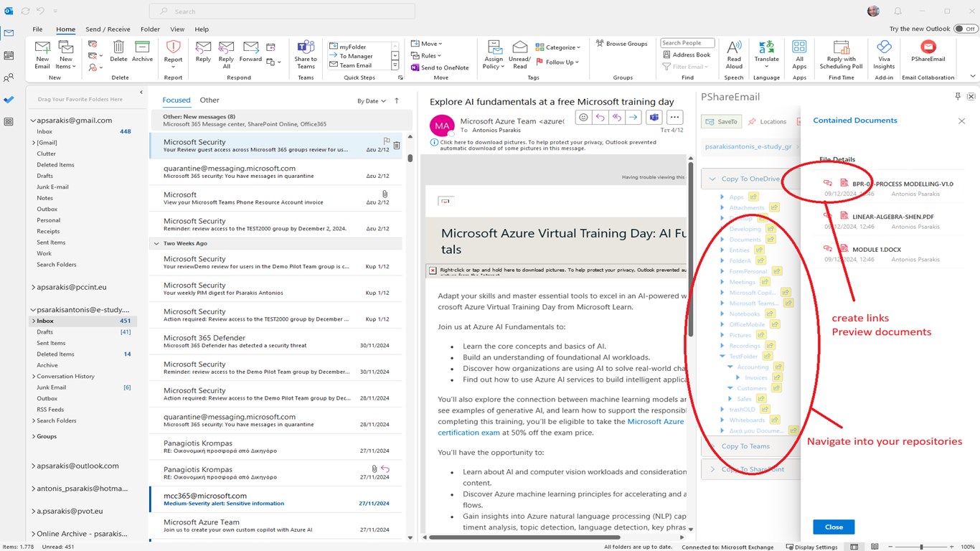Click SaveTo button in PShareEmail
The width and height of the screenshot is (980, 551).
click(722, 122)
